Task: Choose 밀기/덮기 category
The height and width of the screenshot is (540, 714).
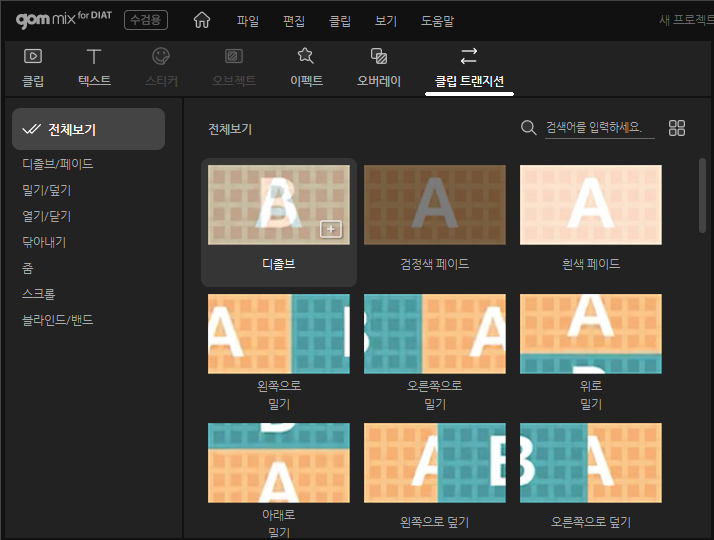Action: (x=47, y=190)
